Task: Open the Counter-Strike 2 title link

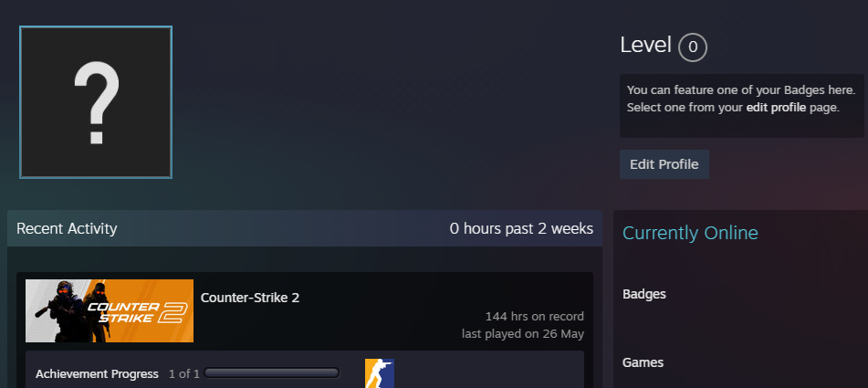Action: pos(250,298)
